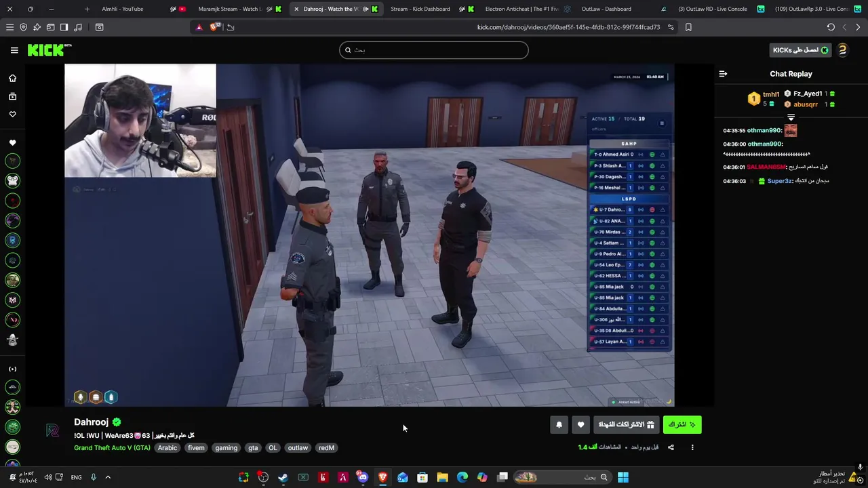Close the Dahrooj tab
The width and height of the screenshot is (868, 488).
[296, 9]
